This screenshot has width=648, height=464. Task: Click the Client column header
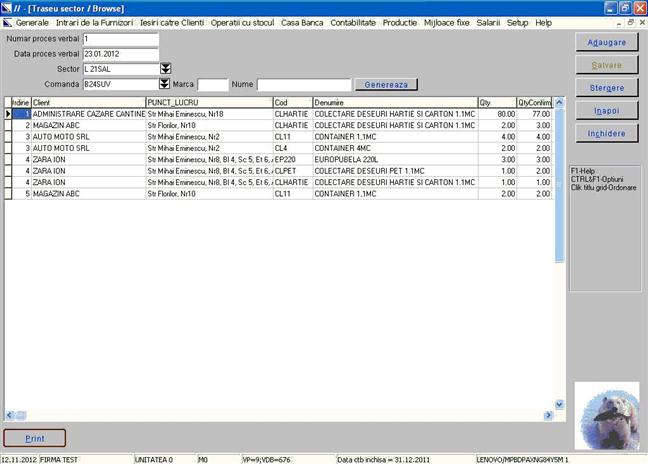87,102
